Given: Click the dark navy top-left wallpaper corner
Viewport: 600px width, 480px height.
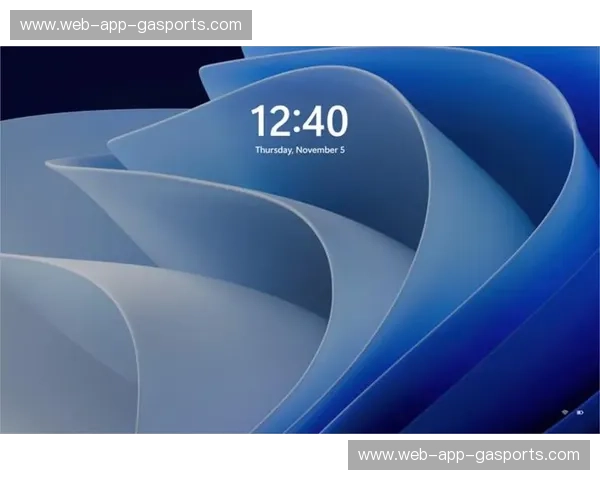Looking at the screenshot, I should click(40, 75).
